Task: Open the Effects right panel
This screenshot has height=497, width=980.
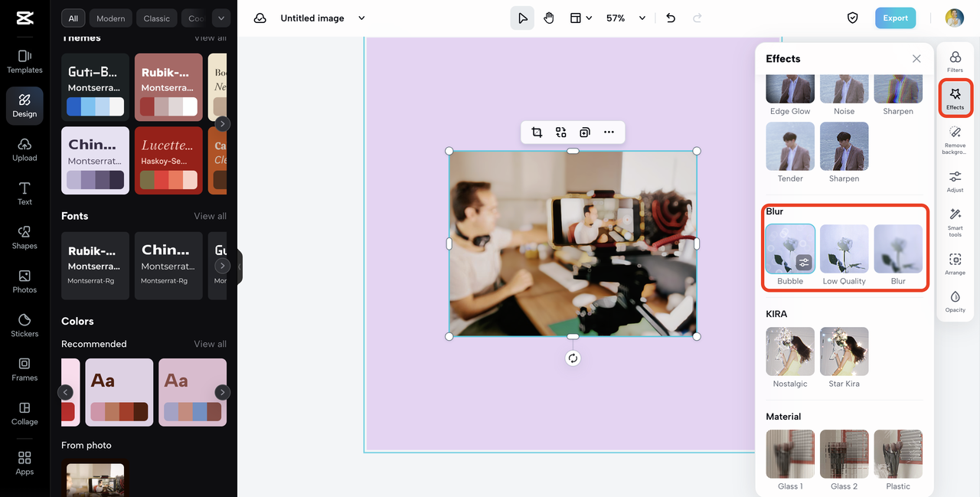Action: 955,98
